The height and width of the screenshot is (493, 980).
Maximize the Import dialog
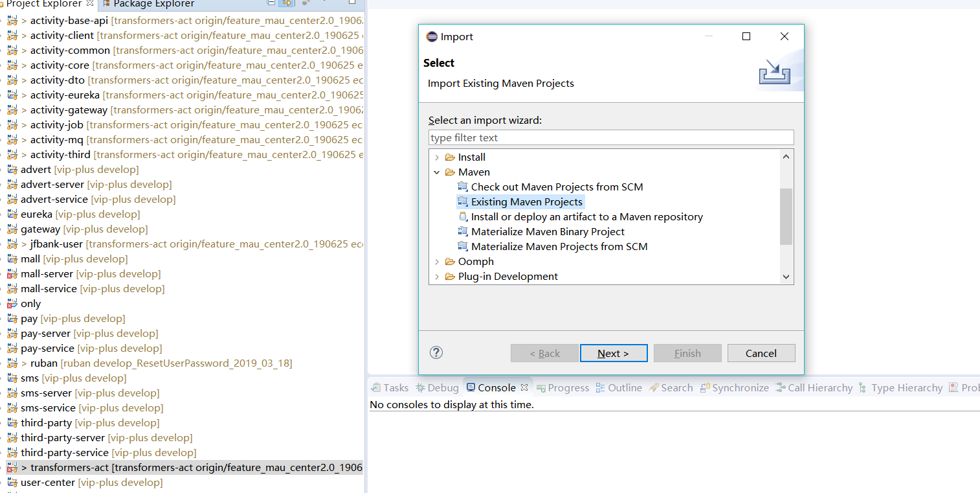[746, 37]
